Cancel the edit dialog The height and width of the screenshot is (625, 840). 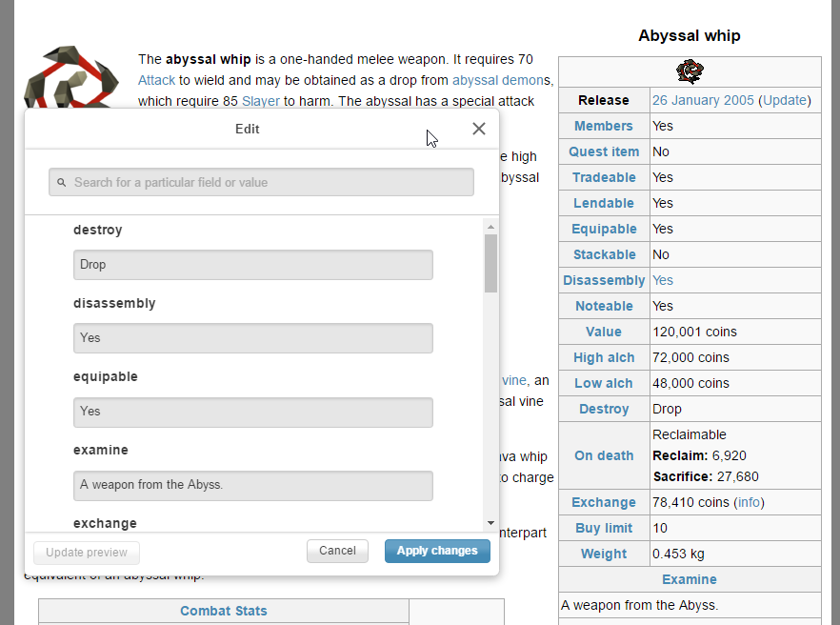click(x=337, y=551)
